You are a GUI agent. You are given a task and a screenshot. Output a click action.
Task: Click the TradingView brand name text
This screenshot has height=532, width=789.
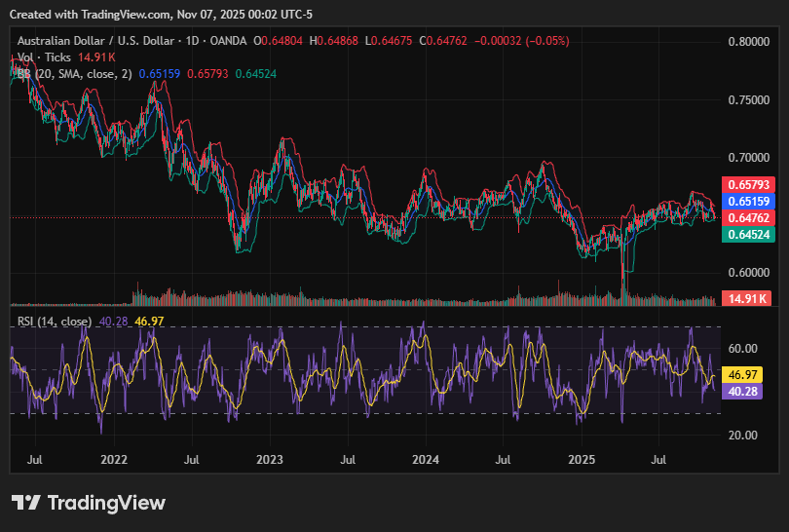[106, 503]
